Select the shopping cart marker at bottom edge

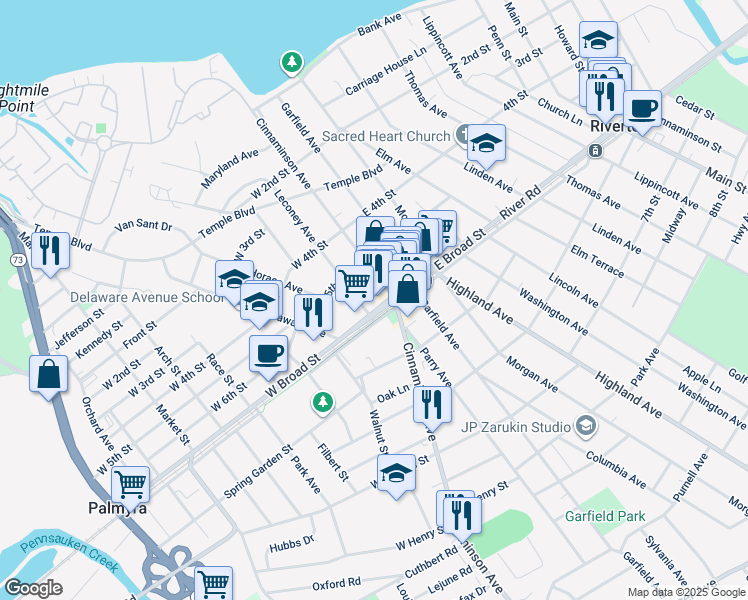pos(213,583)
